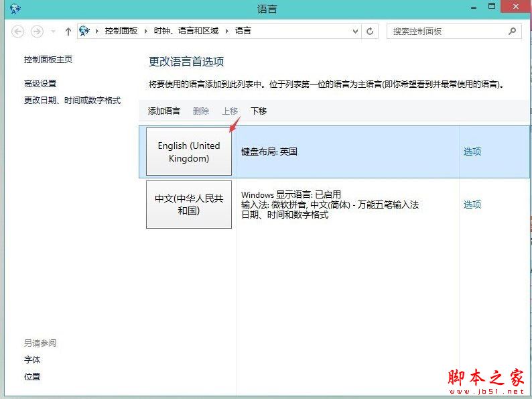Open 选项 for 中文(中华人民共和国)
The height and width of the screenshot is (399, 532).
coord(472,205)
